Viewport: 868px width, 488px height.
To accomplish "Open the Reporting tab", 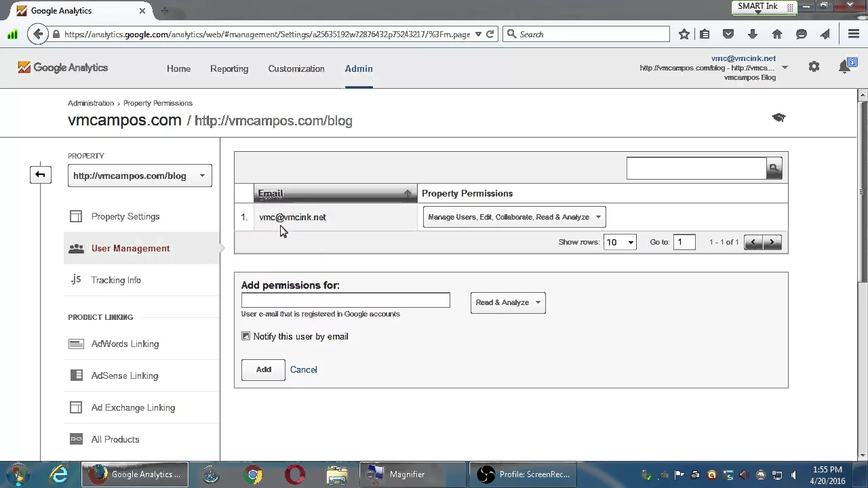I will 229,68.
